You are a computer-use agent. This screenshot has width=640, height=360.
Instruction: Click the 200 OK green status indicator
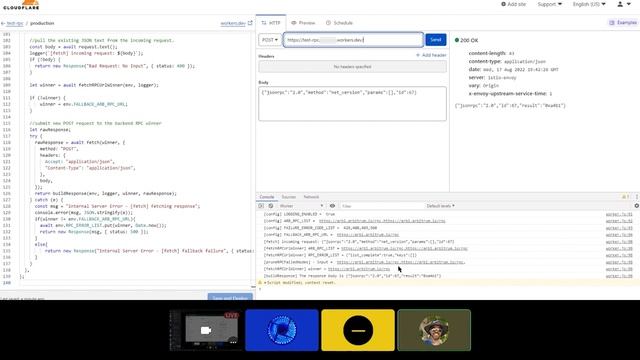457,40
